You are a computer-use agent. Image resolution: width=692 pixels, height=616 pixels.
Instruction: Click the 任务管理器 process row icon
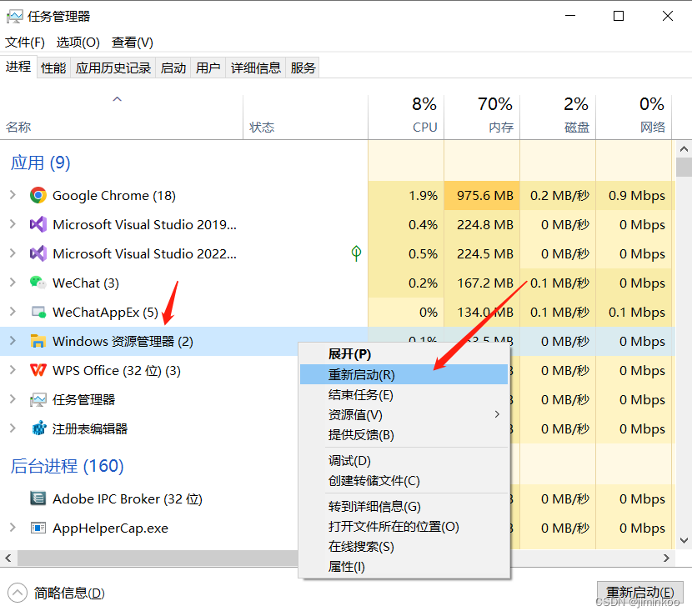[38, 400]
